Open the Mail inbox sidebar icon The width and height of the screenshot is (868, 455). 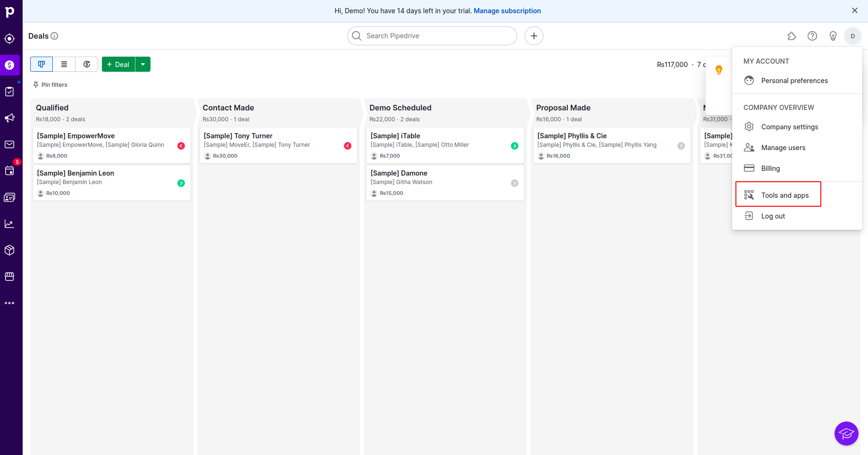coord(9,144)
